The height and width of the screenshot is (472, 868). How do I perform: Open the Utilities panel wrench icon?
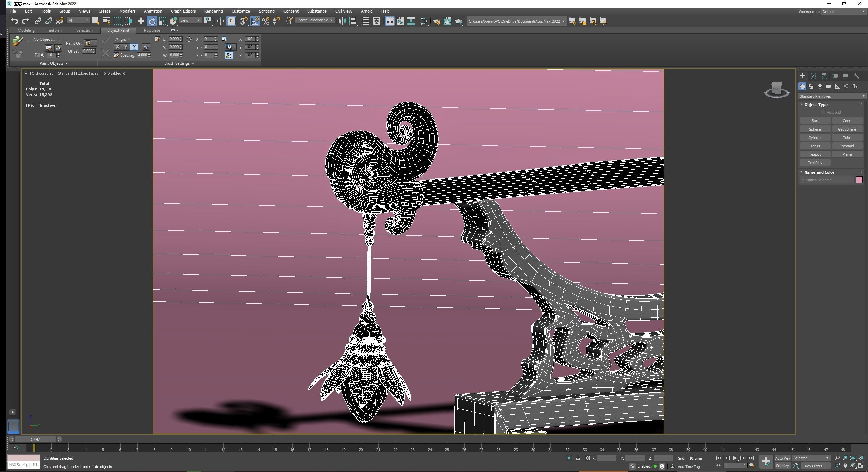tap(856, 76)
